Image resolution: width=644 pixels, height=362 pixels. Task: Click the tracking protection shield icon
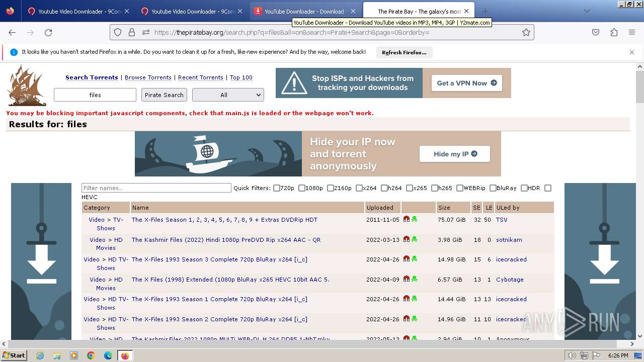pos(118,32)
